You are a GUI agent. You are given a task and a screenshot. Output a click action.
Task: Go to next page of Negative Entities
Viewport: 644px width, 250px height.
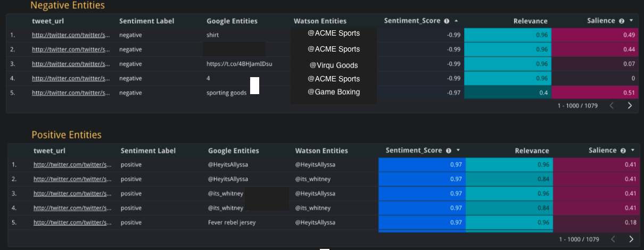[630, 105]
